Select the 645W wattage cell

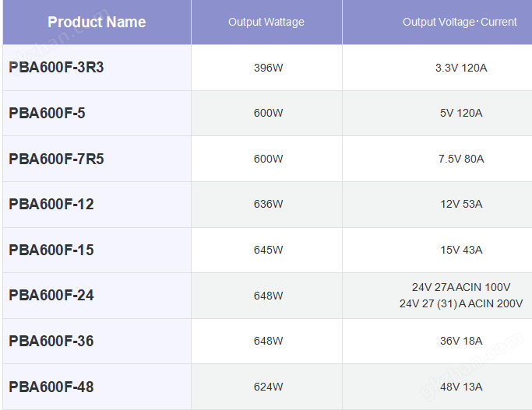click(268, 250)
